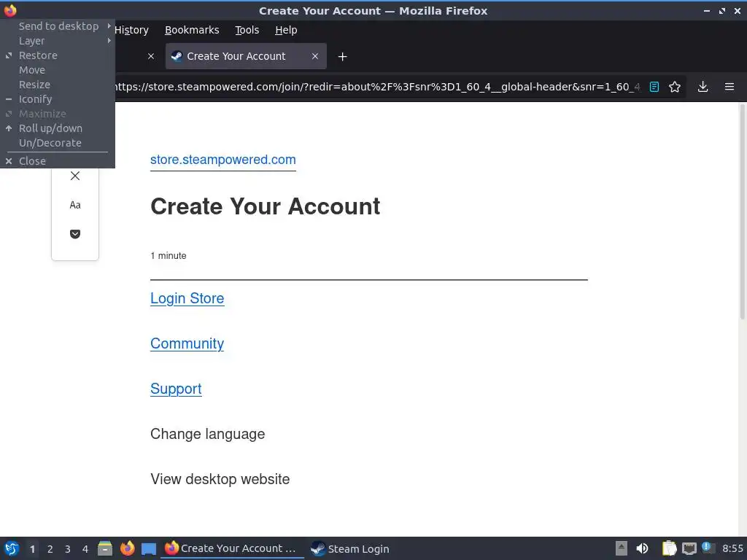The width and height of the screenshot is (747, 560).
Task: Click the 1 minute reading time text
Action: tap(169, 256)
